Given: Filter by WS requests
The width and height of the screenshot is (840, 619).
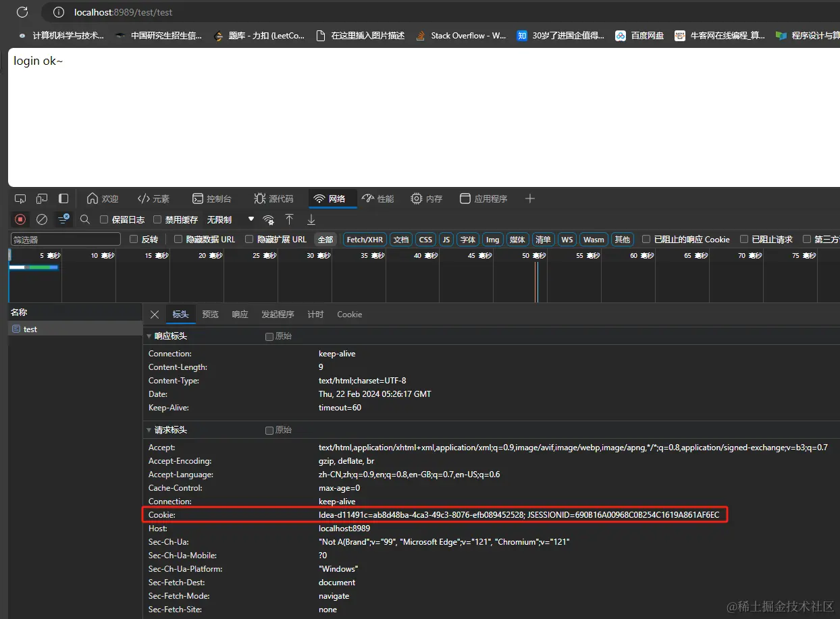Looking at the screenshot, I should (x=567, y=239).
